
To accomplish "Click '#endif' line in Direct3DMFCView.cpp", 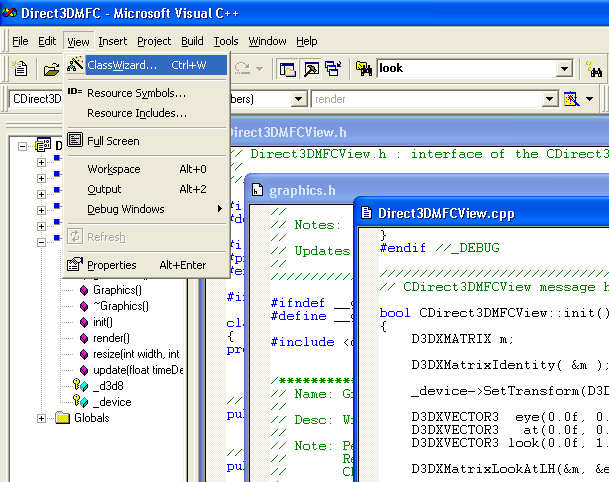I will tap(440, 248).
